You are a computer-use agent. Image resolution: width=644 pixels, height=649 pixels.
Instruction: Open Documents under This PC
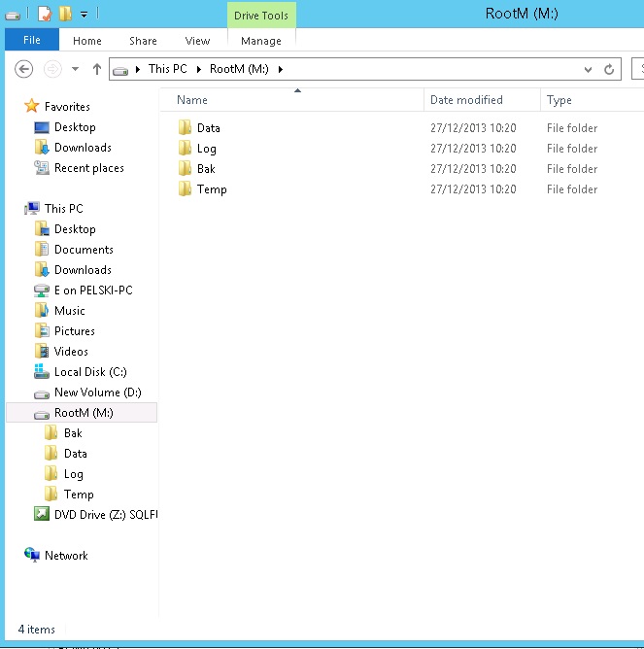[x=84, y=250]
